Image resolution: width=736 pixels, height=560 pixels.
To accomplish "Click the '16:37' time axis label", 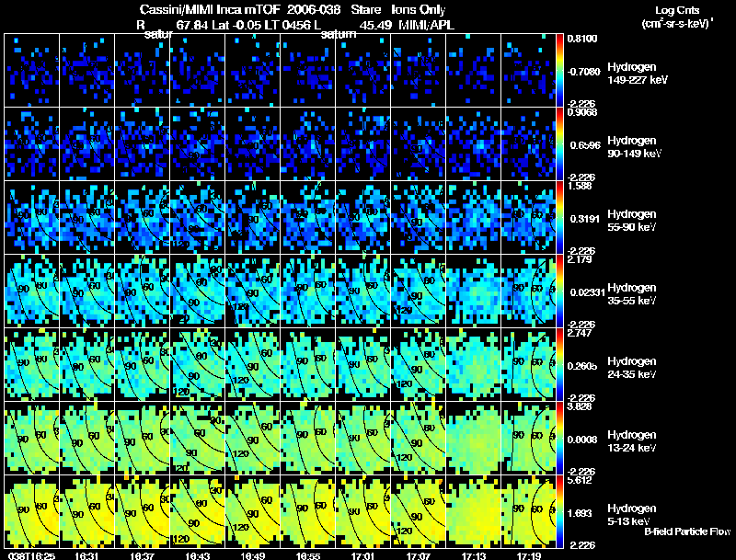I will pyautogui.click(x=143, y=555).
